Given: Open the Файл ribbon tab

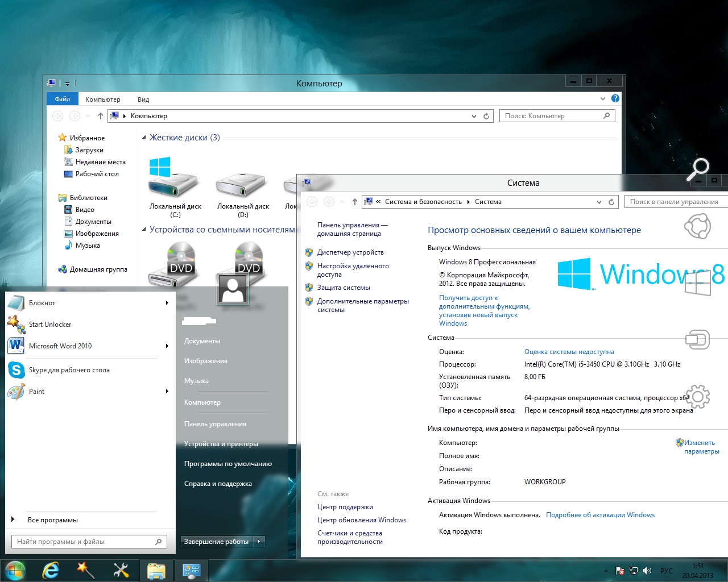Looking at the screenshot, I should (63, 99).
